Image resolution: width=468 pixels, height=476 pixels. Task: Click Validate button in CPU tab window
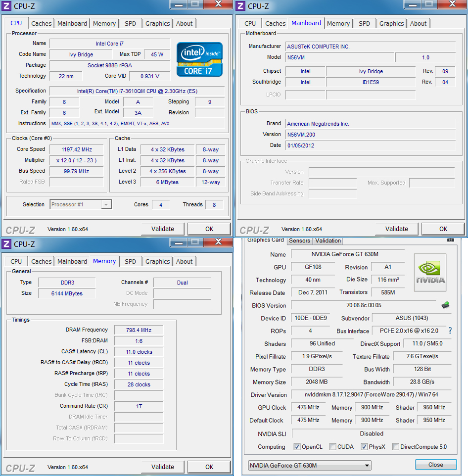[x=163, y=229]
